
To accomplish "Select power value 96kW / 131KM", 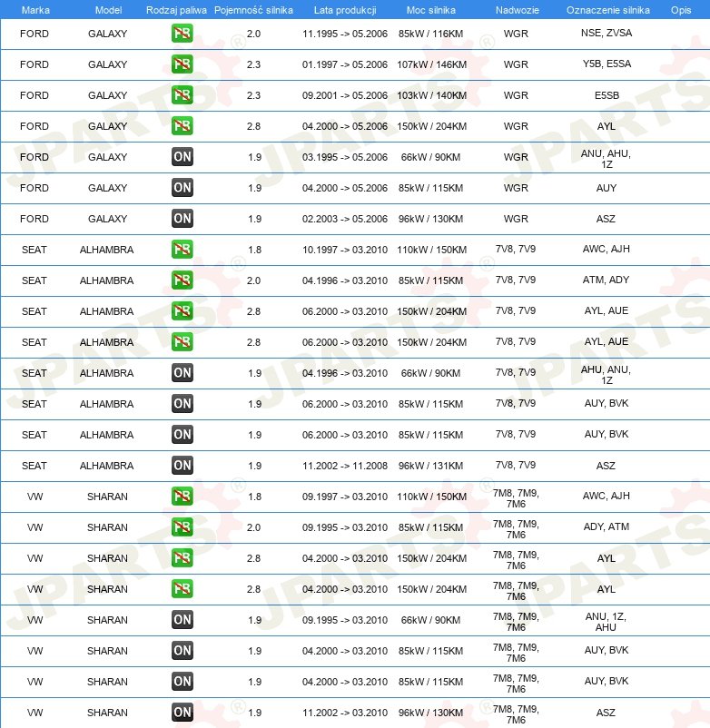I will (x=430, y=466).
